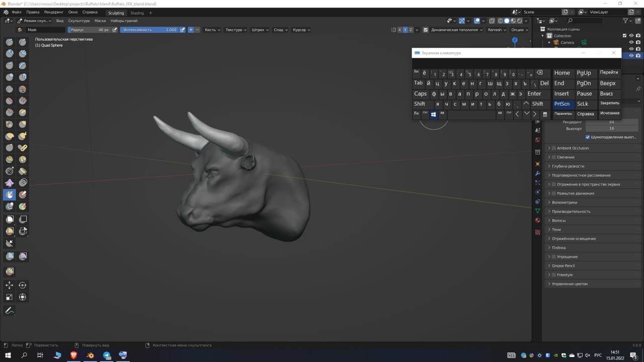The image size is (644, 362).
Task: Toggle X axis symmetry
Action: (x=400, y=30)
